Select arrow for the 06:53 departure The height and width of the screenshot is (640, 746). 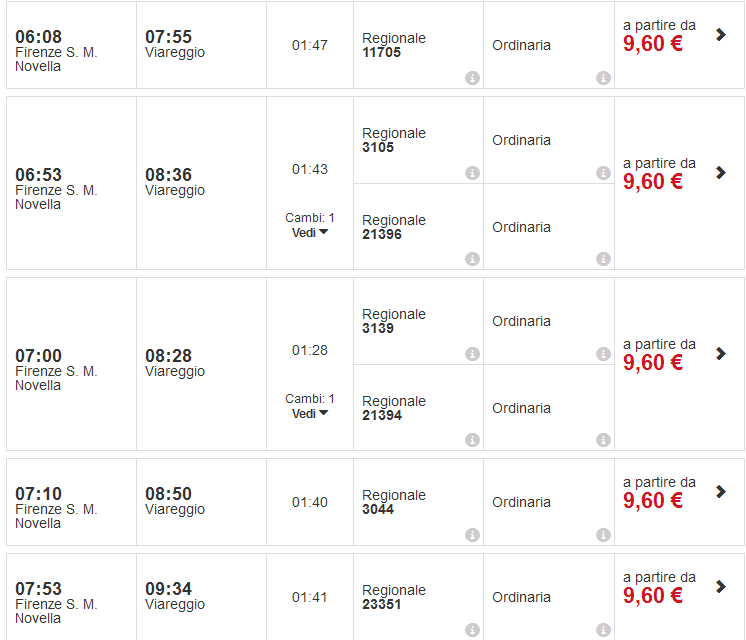[721, 173]
